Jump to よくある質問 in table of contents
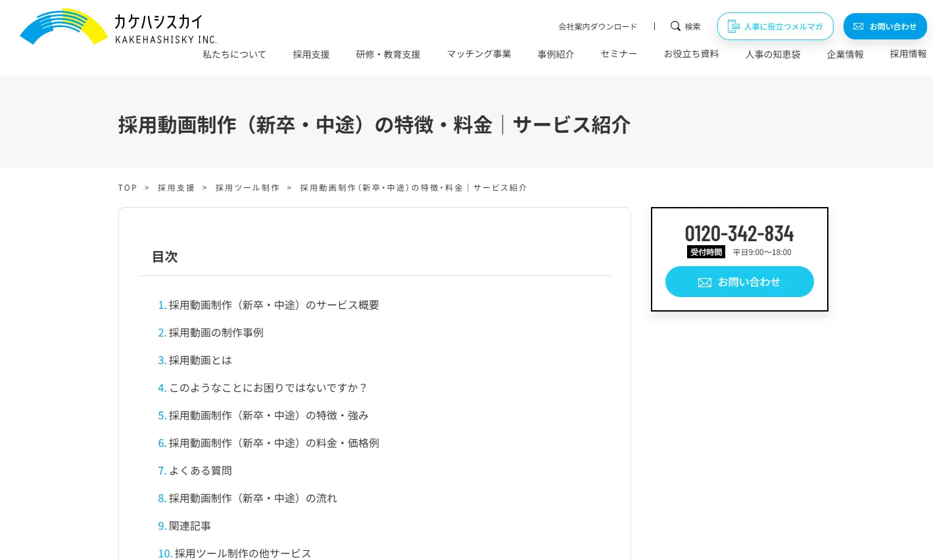Viewport: 933px width, 560px height. point(200,471)
